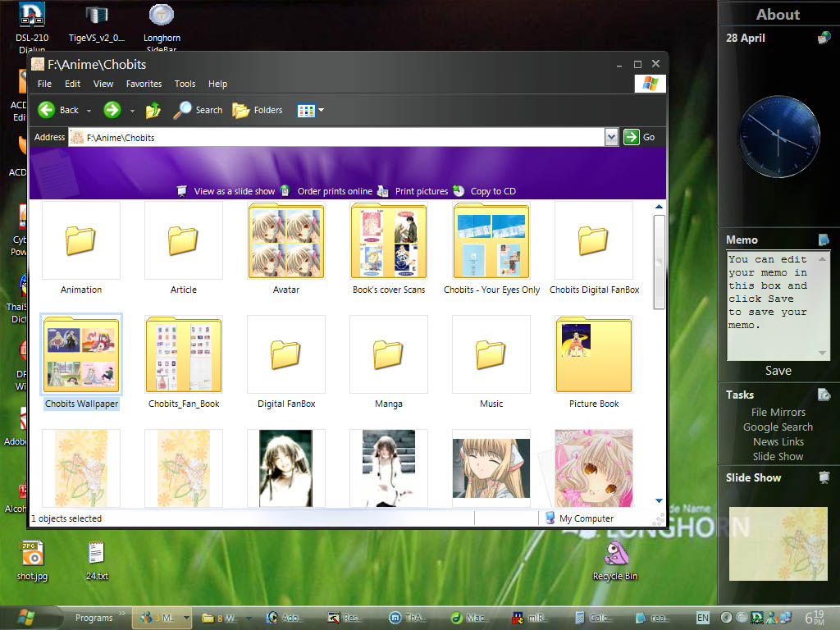The height and width of the screenshot is (630, 840).
Task: Click the green Forward arrow button
Action: tap(112, 110)
